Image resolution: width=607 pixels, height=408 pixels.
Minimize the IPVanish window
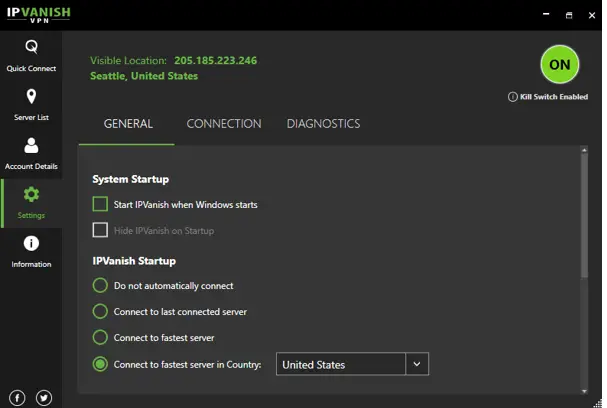546,15
